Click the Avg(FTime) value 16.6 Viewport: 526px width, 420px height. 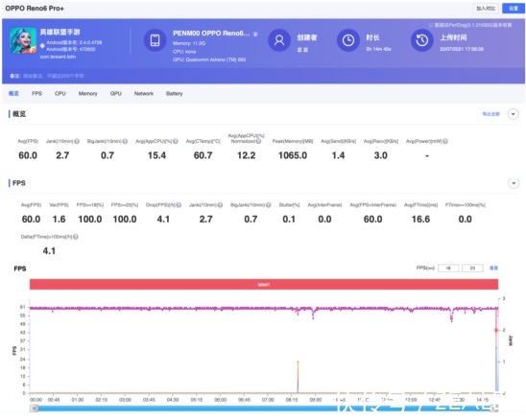tap(420, 220)
